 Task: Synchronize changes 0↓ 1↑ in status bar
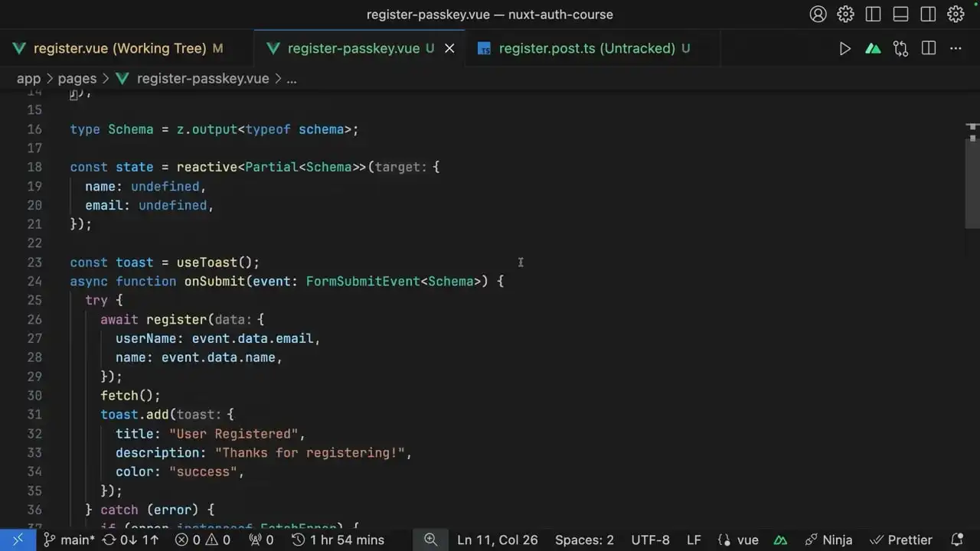131,540
